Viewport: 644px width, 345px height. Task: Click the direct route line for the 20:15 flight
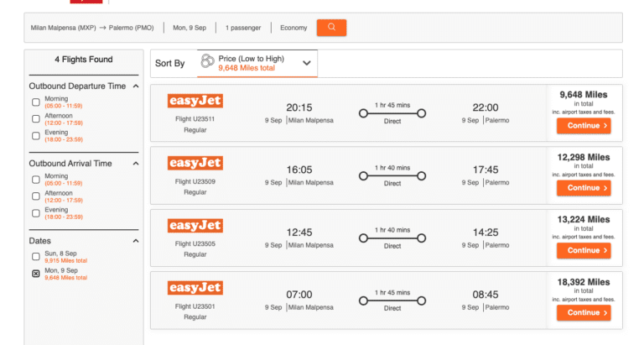[x=392, y=113]
